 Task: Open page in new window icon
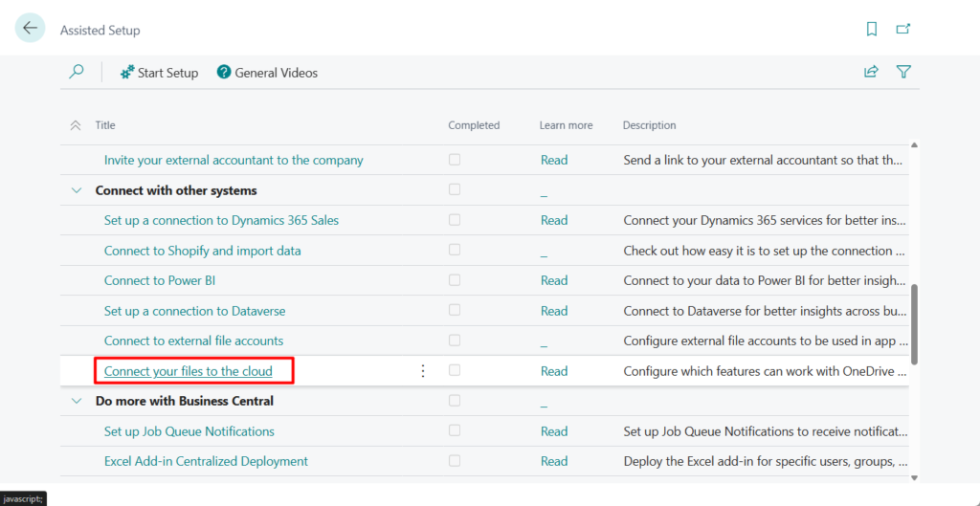[x=902, y=29]
